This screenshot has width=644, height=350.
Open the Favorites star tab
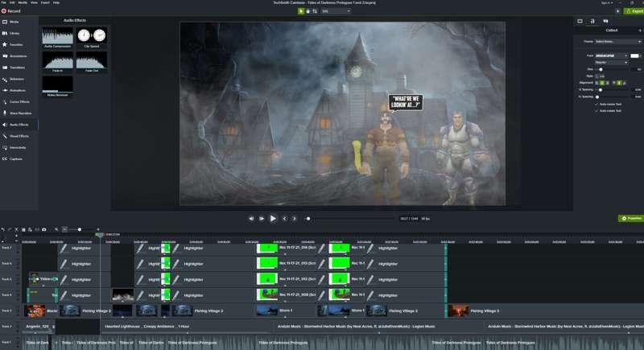click(x=12, y=44)
